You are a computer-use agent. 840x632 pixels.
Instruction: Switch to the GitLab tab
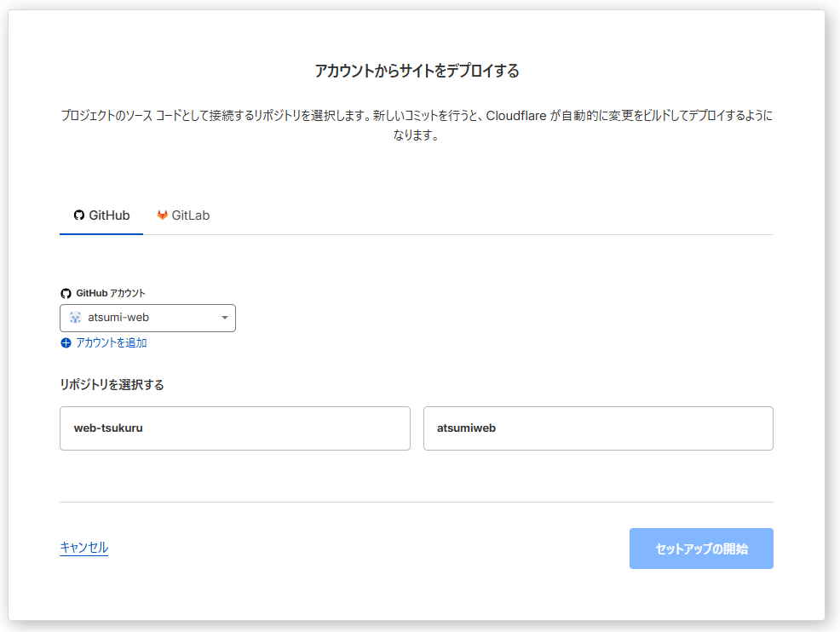(183, 215)
